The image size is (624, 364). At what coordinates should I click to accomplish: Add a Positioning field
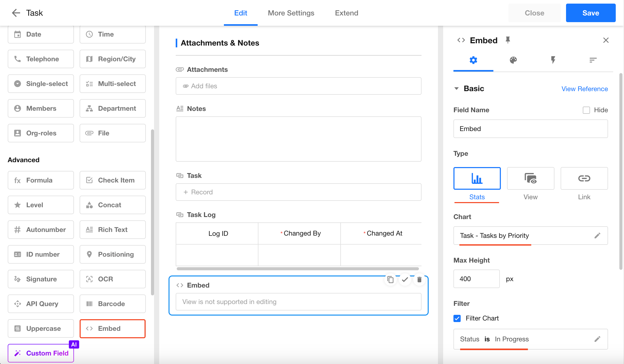(113, 254)
